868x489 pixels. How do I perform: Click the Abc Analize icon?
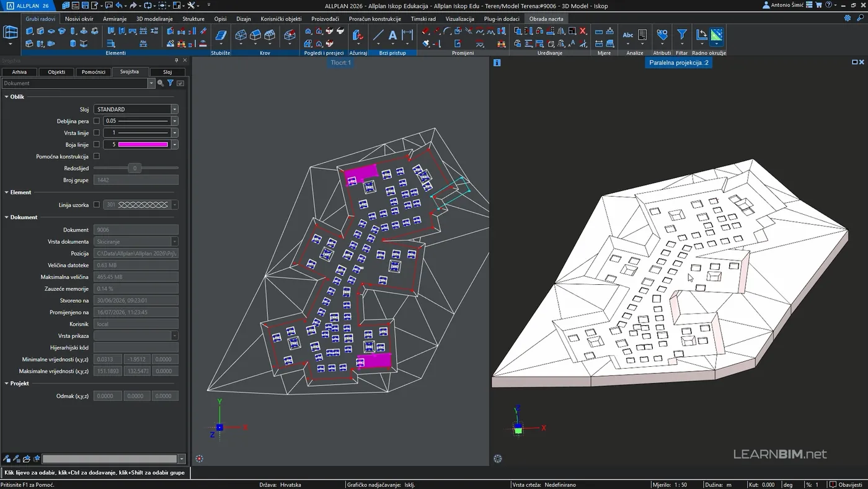(628, 35)
